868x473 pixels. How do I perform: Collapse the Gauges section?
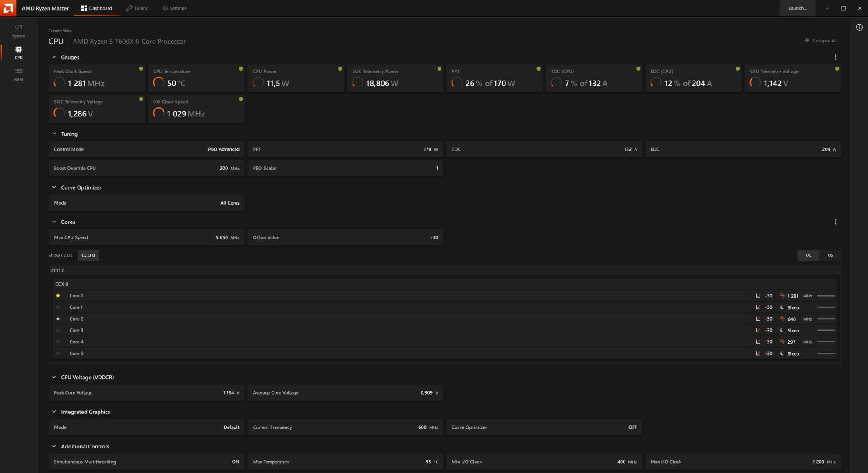[54, 57]
